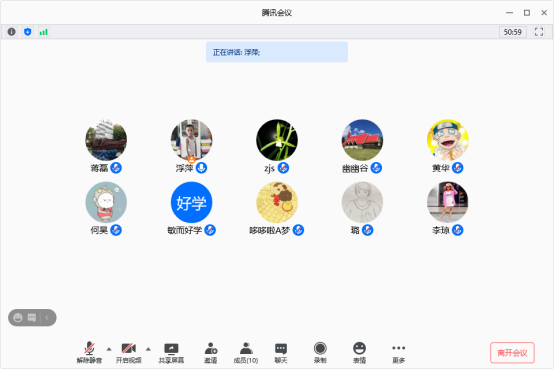Screen dimensions: 554x370
Task: Check the green network signal icon
Action: click(x=43, y=32)
